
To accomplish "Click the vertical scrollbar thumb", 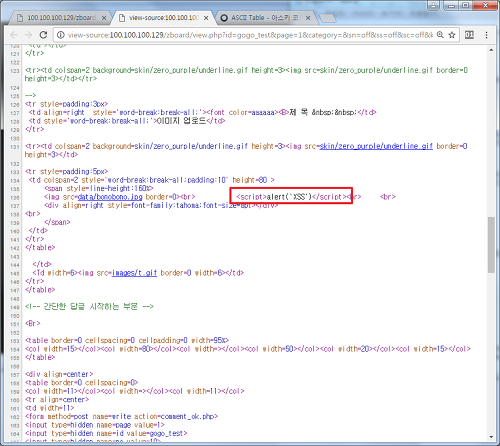I will click(x=491, y=245).
